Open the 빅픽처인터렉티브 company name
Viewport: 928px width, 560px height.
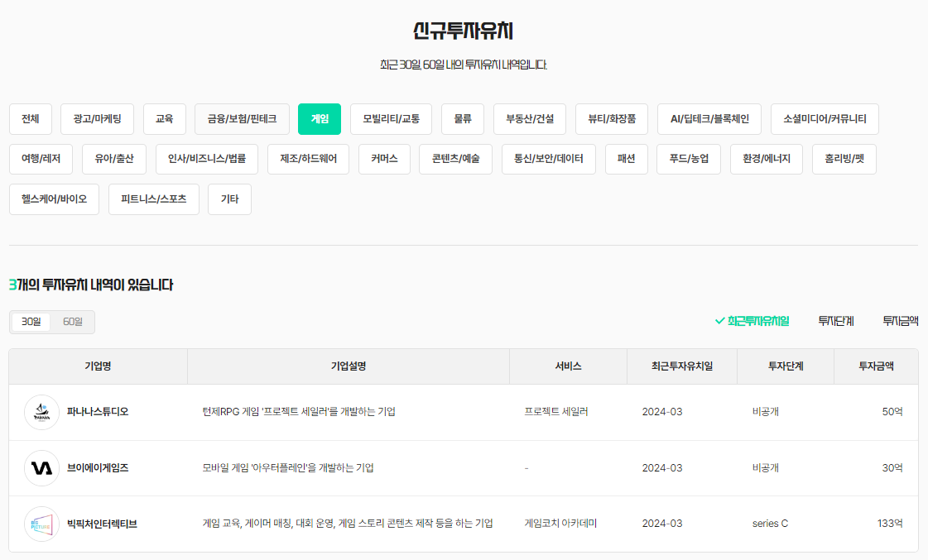[x=102, y=524]
